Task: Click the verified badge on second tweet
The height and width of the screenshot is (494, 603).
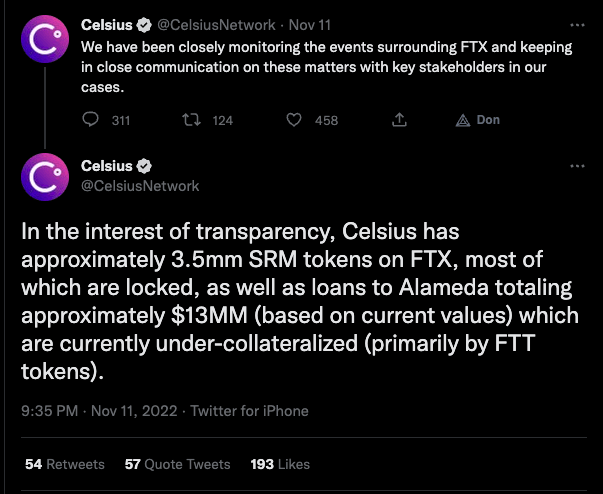Action: click(144, 165)
